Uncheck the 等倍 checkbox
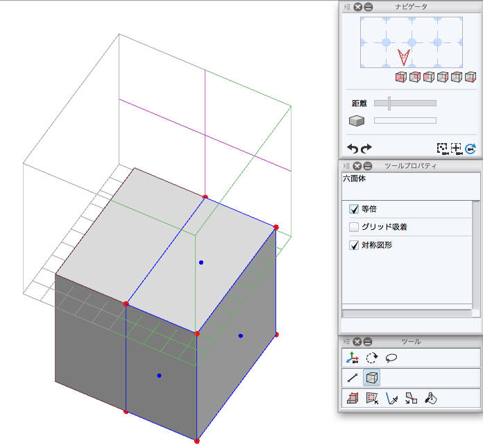 click(354, 209)
